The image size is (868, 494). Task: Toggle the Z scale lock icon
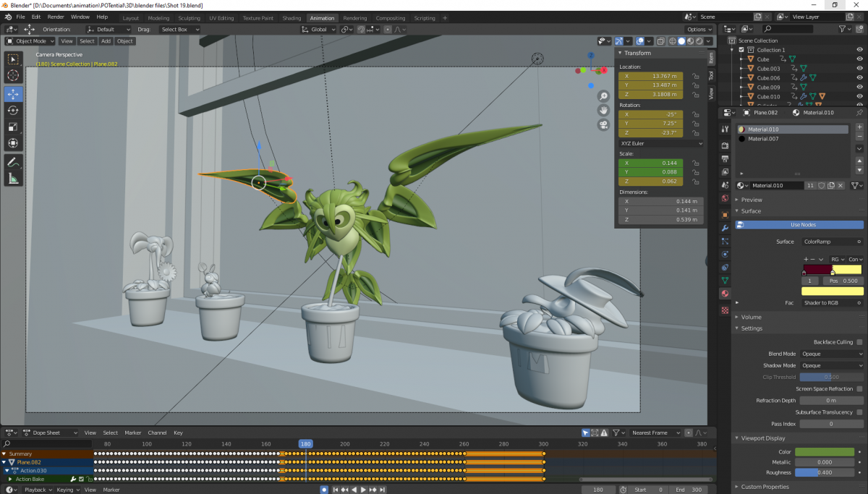tap(695, 182)
